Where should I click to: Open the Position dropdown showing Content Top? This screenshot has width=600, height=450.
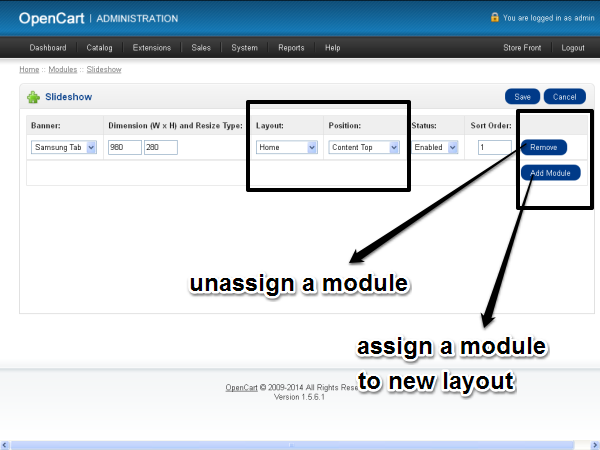364,147
